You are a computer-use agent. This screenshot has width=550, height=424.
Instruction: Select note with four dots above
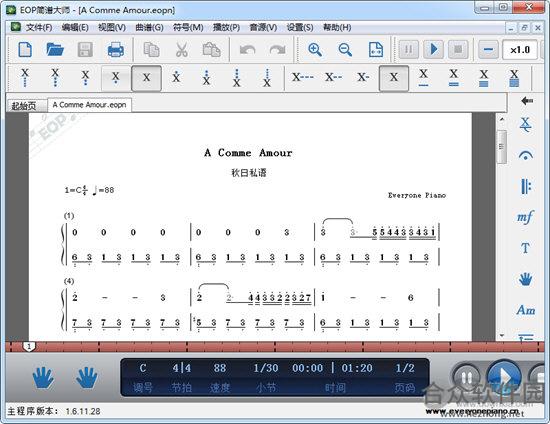[267, 78]
